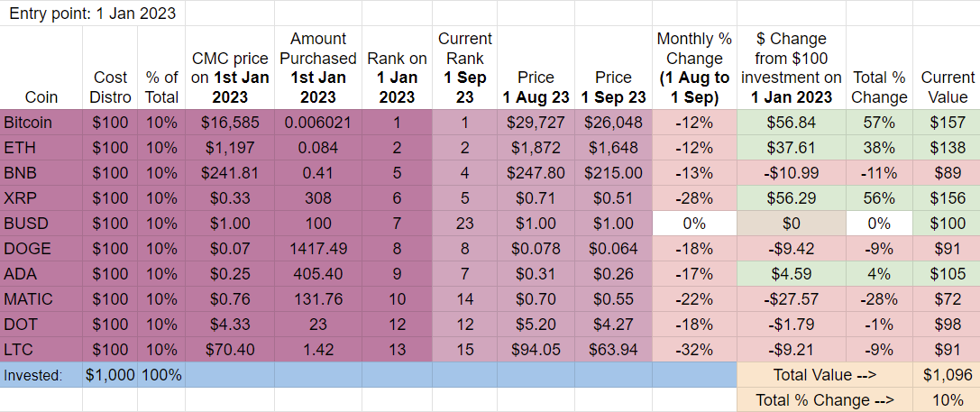Click the $56.84 Bitcoin dollar change cell
The height and width of the screenshot is (412, 980).
pos(792,123)
